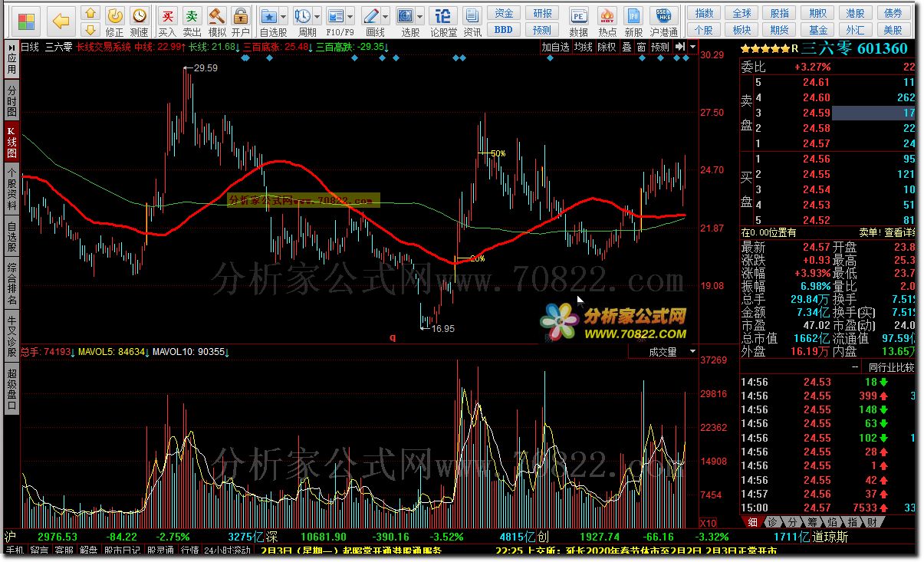The image size is (924, 562).
Task: Switch to the 超级盘口 sidebar tab
Action: coord(12,389)
